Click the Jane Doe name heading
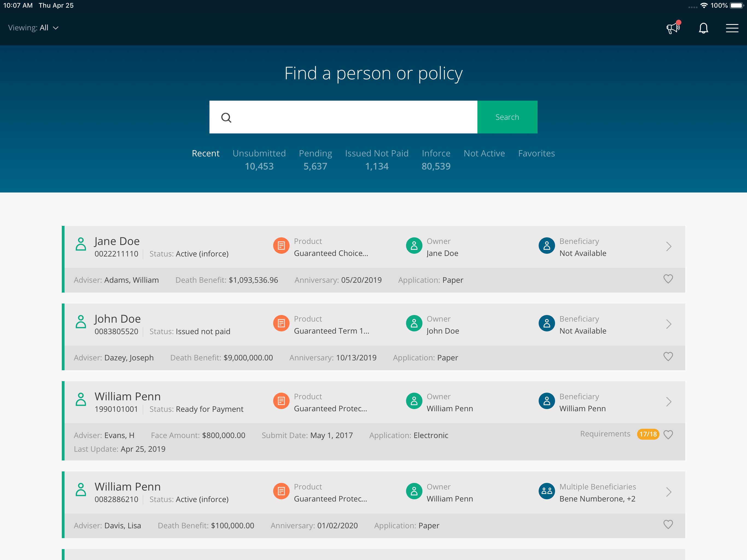747x560 pixels. [x=117, y=241]
